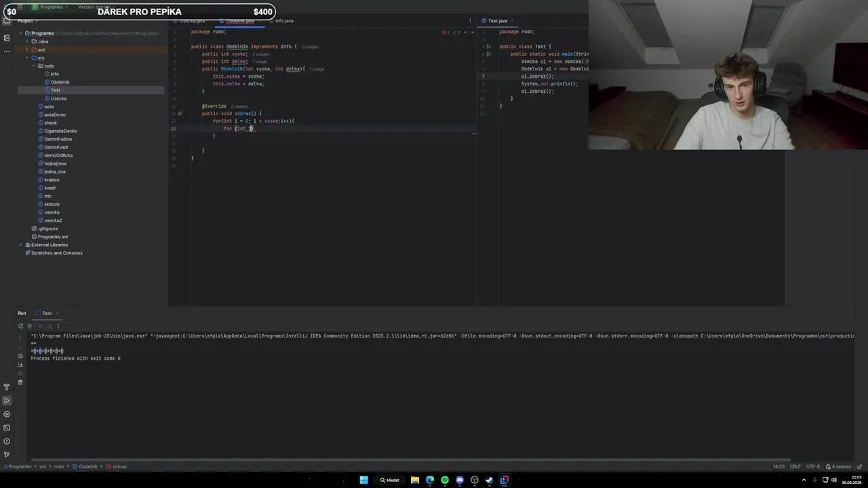Image resolution: width=868 pixels, height=488 pixels.
Task: Select Obdelnik class in project tree
Action: tap(60, 82)
